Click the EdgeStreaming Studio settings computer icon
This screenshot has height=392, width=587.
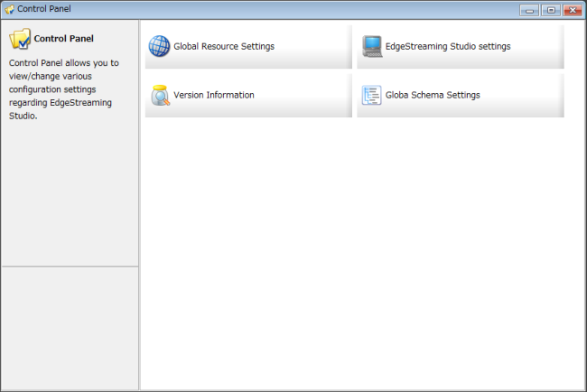pos(371,46)
